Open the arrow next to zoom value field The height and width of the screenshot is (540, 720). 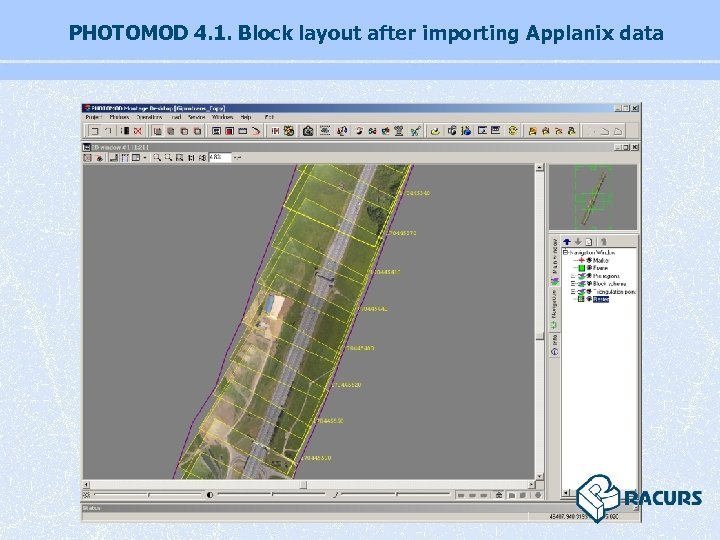[237, 158]
